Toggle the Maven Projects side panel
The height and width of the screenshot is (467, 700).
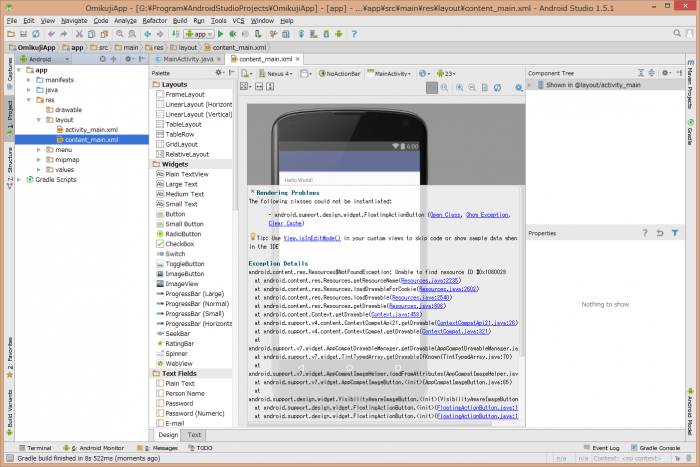click(690, 84)
